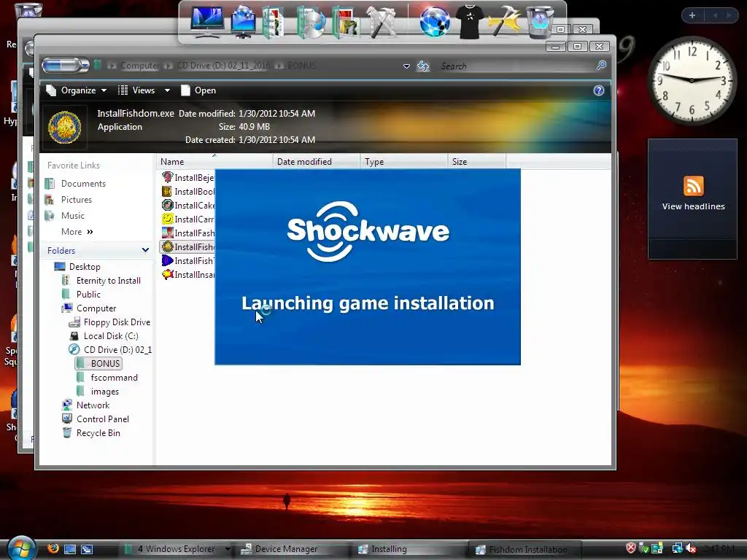Click the sidebar add gadget plus button
Image resolution: width=747 pixels, height=560 pixels.
click(x=692, y=15)
